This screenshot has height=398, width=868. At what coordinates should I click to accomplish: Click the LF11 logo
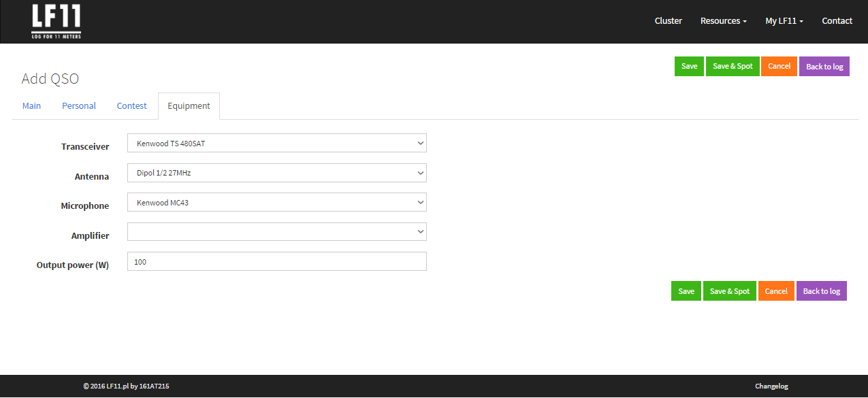pos(56,21)
